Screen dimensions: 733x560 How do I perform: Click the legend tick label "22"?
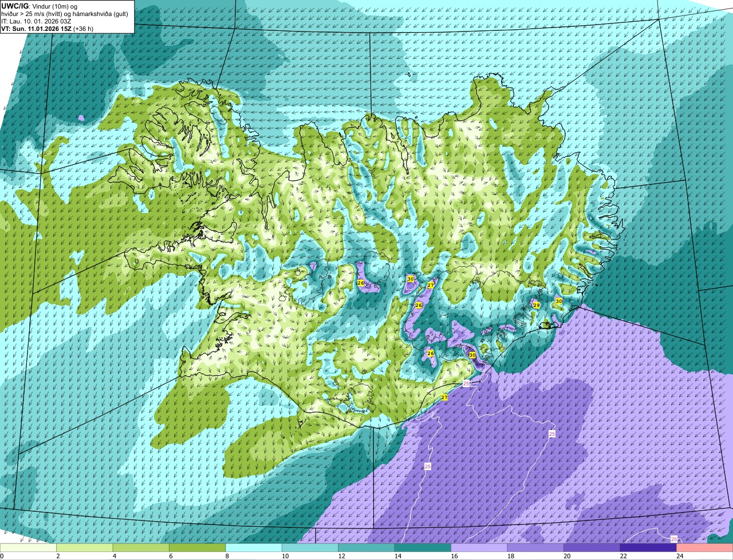[x=623, y=556]
